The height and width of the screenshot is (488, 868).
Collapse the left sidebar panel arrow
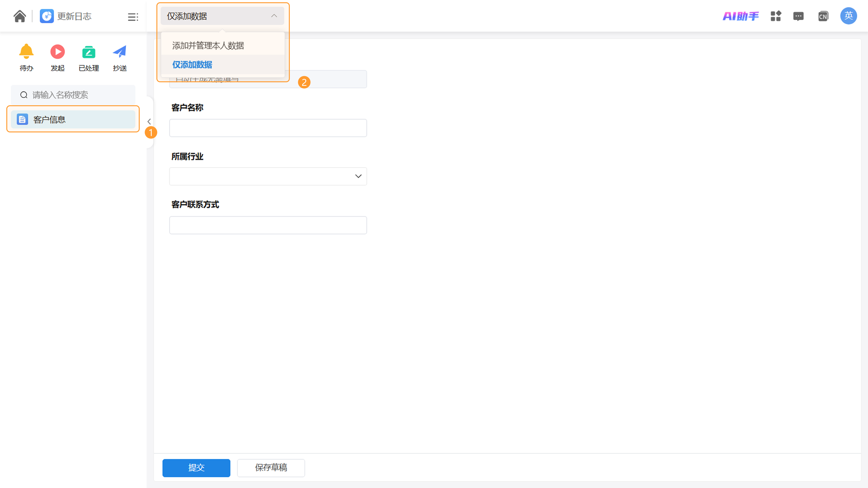tap(149, 122)
